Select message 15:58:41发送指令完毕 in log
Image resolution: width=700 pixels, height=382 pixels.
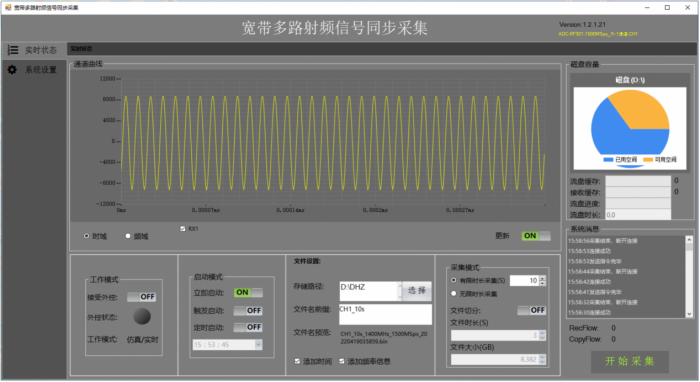pyautogui.click(x=595, y=292)
